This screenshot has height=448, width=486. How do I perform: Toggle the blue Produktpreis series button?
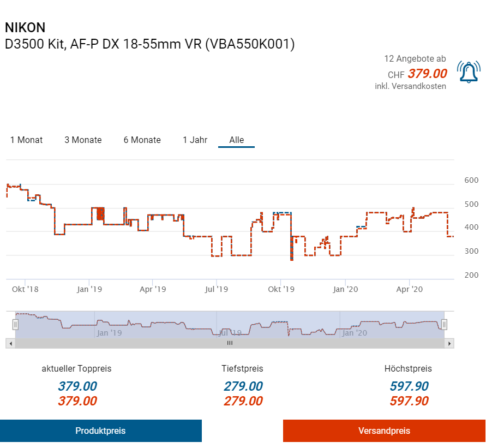100,431
